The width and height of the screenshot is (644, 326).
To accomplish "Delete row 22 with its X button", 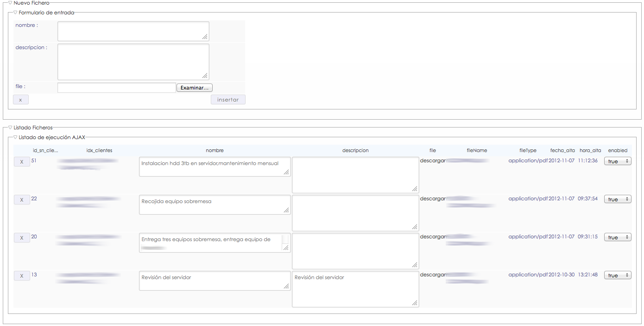I will pyautogui.click(x=22, y=200).
